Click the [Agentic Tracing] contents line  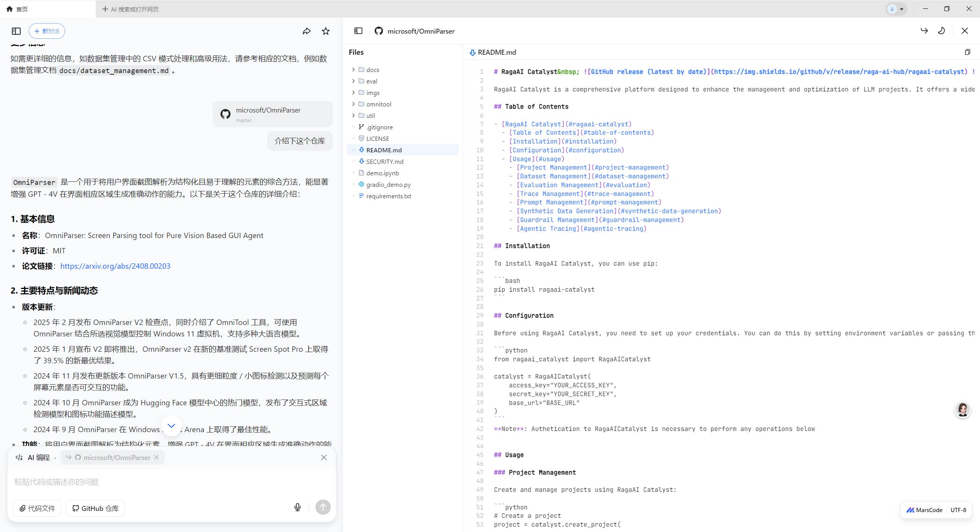coord(578,228)
